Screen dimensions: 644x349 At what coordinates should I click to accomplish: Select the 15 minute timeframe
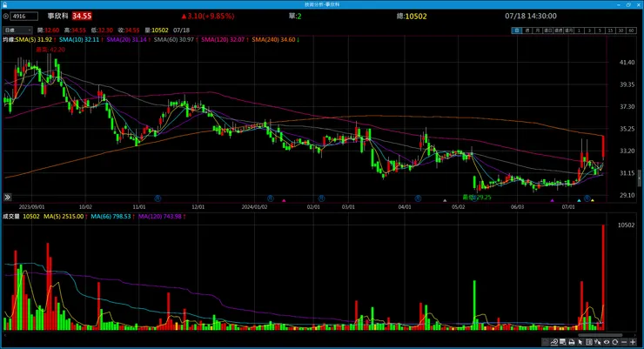tap(610, 30)
